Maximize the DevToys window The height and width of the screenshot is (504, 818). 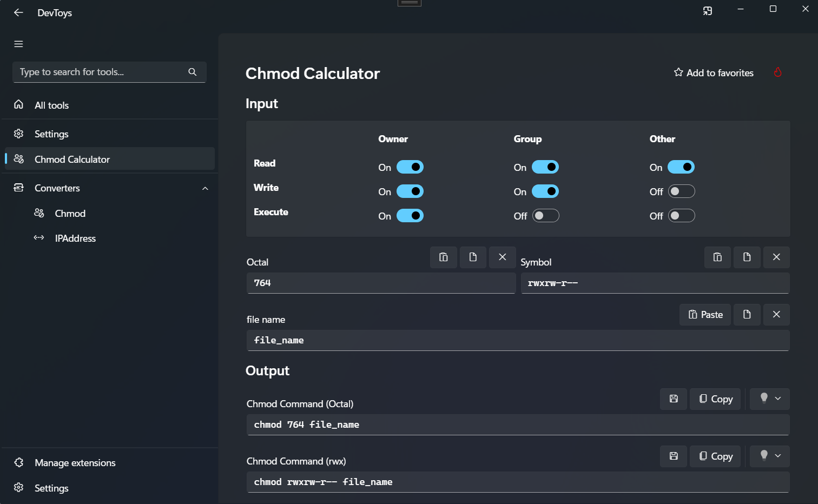(773, 9)
